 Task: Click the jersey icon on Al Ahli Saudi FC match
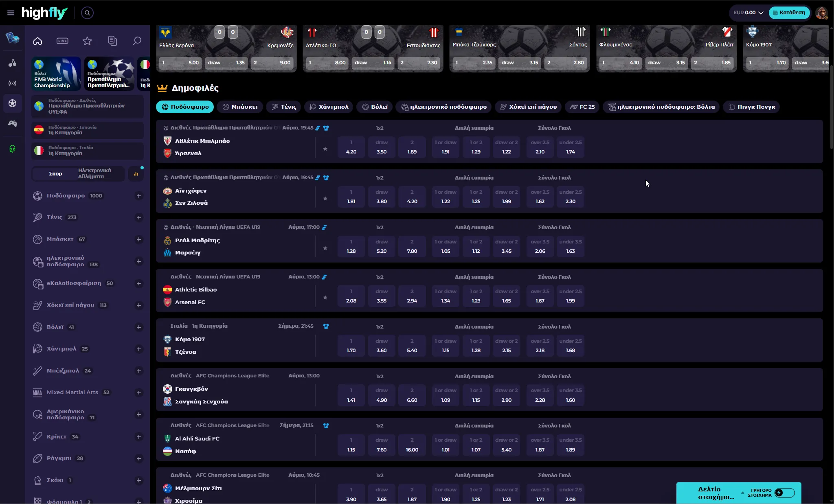pos(326,425)
